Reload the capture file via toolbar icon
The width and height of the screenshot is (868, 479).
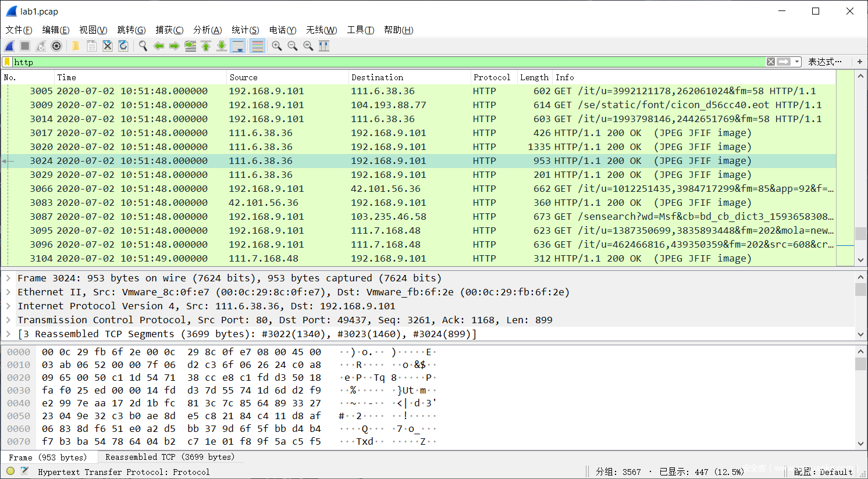123,46
